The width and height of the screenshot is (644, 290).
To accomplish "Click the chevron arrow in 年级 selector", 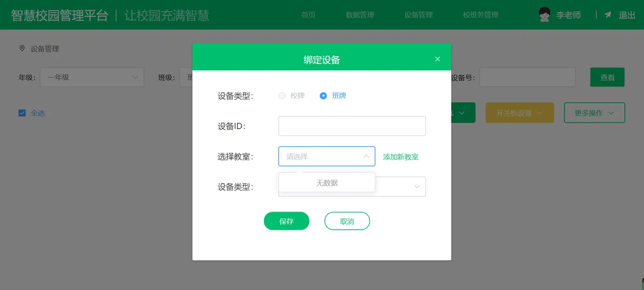I will (x=135, y=77).
